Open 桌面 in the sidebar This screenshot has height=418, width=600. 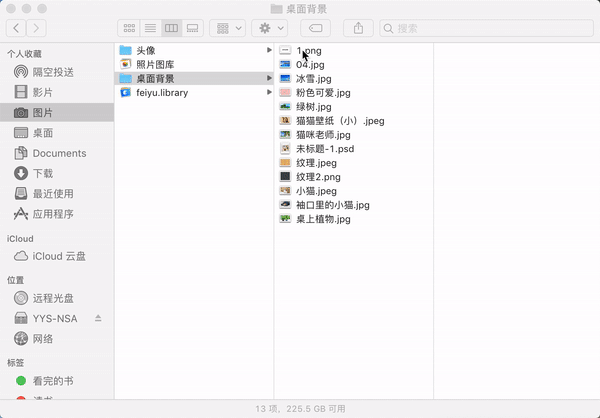(57, 133)
